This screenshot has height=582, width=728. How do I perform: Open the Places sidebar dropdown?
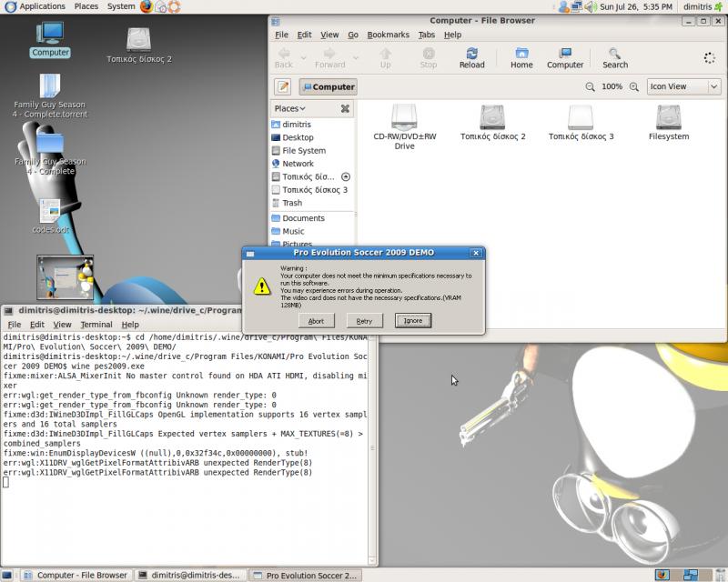289,108
